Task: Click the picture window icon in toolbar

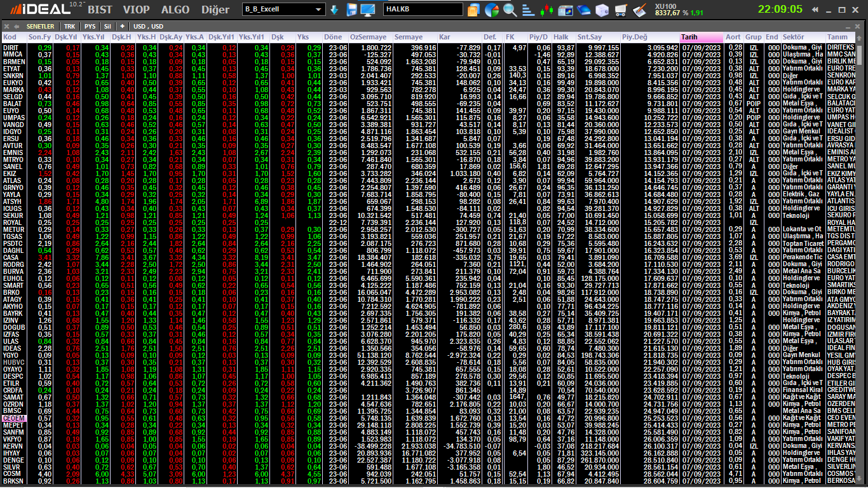Action: (x=565, y=11)
